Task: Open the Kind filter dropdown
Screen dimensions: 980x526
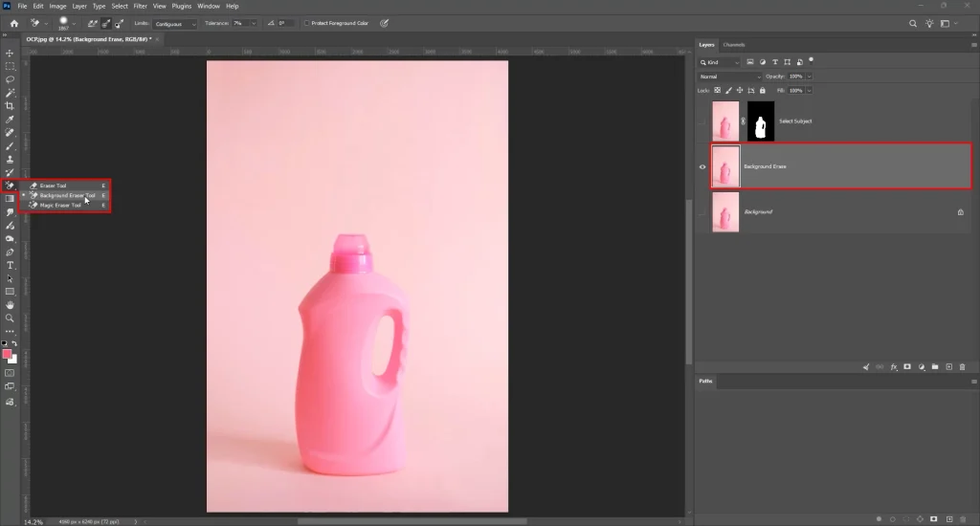Action: point(720,62)
